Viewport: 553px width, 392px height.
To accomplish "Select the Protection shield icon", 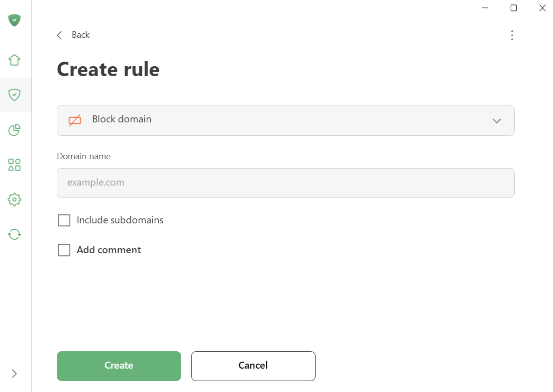I will (x=14, y=95).
